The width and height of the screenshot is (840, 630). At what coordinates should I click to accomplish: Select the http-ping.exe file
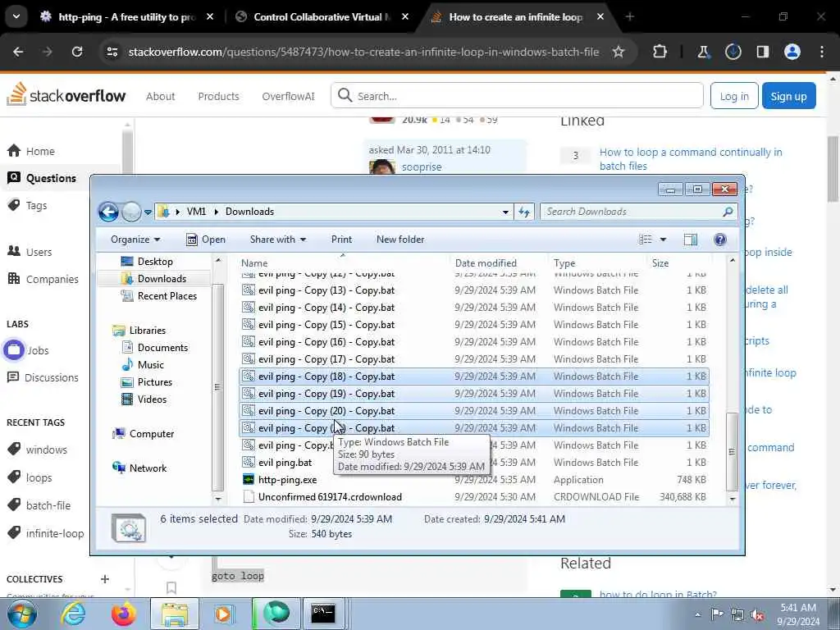coord(474,480)
